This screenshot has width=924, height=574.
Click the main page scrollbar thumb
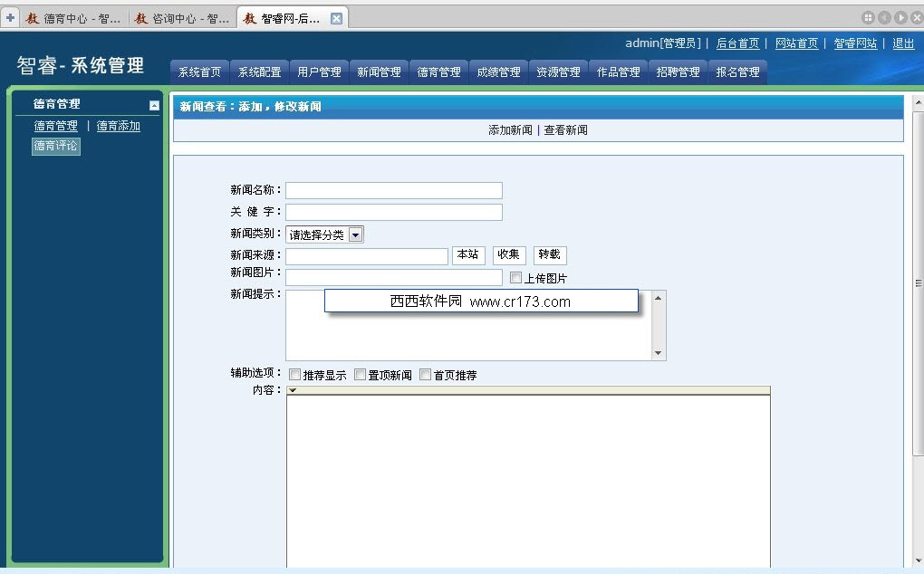(x=918, y=282)
